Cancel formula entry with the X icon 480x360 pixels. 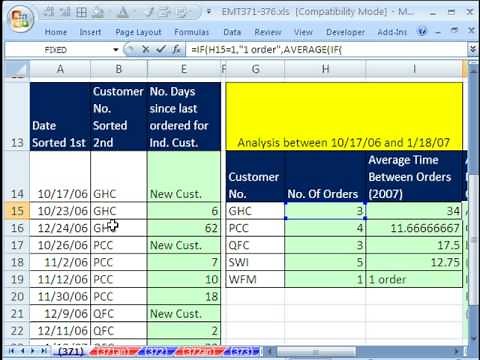tap(145, 50)
